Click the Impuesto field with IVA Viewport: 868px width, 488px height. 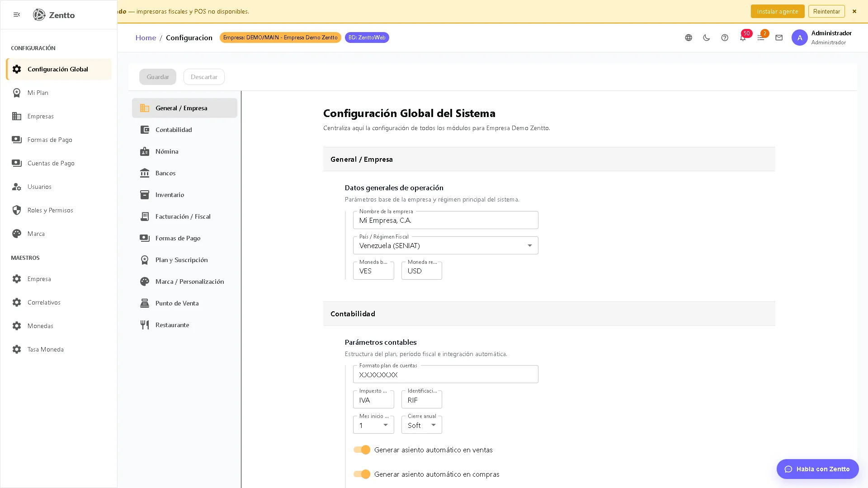tap(373, 399)
